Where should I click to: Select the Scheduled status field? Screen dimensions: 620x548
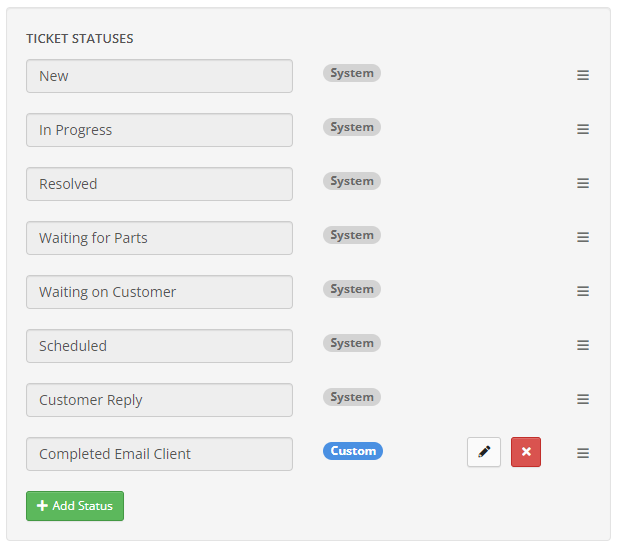pyautogui.click(x=159, y=346)
